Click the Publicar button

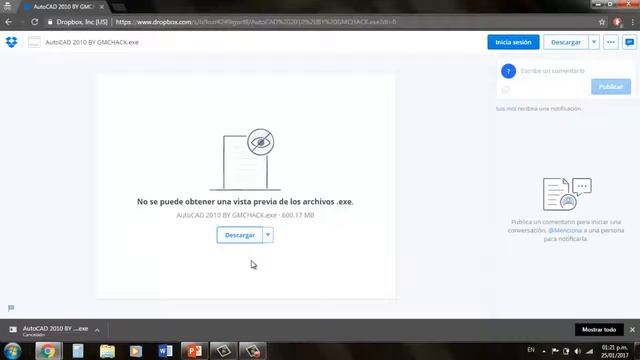click(611, 87)
